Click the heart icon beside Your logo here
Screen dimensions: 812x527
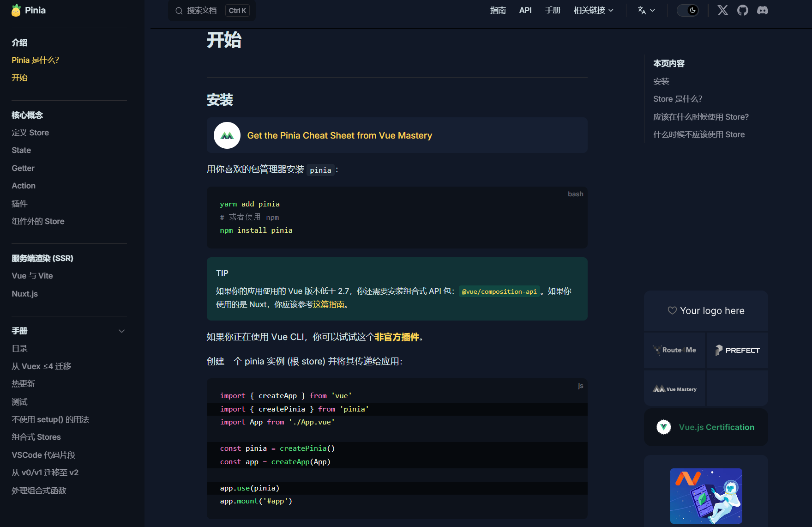pyautogui.click(x=672, y=310)
